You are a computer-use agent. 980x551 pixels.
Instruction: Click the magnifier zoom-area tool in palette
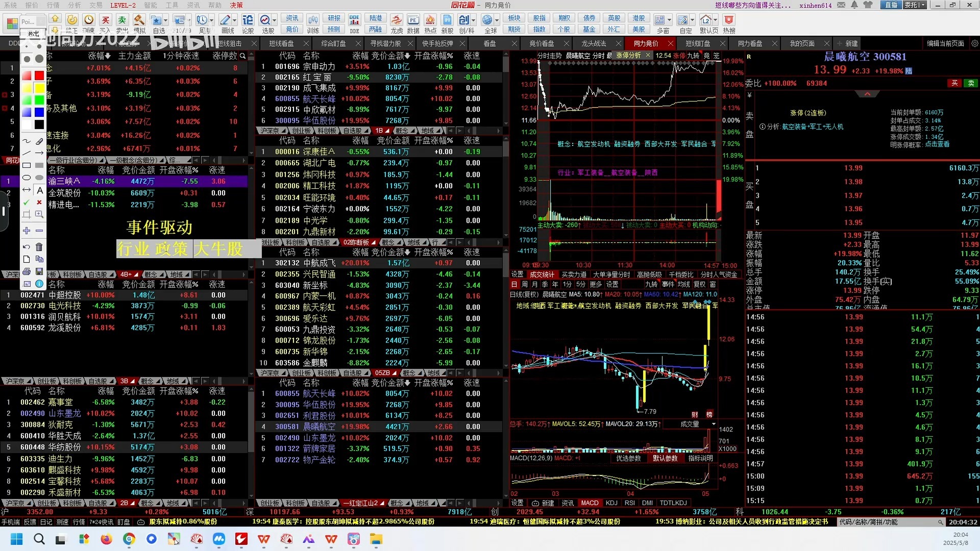[39, 215]
